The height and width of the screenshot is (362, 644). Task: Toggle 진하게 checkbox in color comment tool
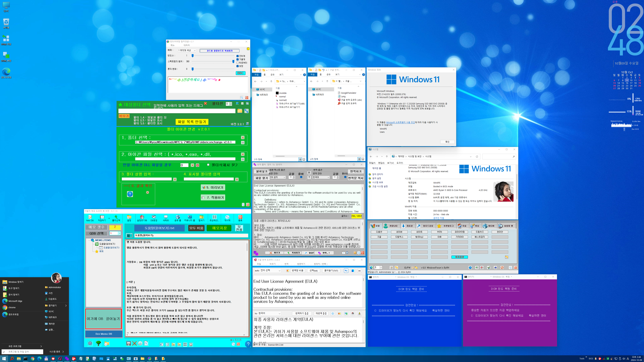(x=237, y=56)
